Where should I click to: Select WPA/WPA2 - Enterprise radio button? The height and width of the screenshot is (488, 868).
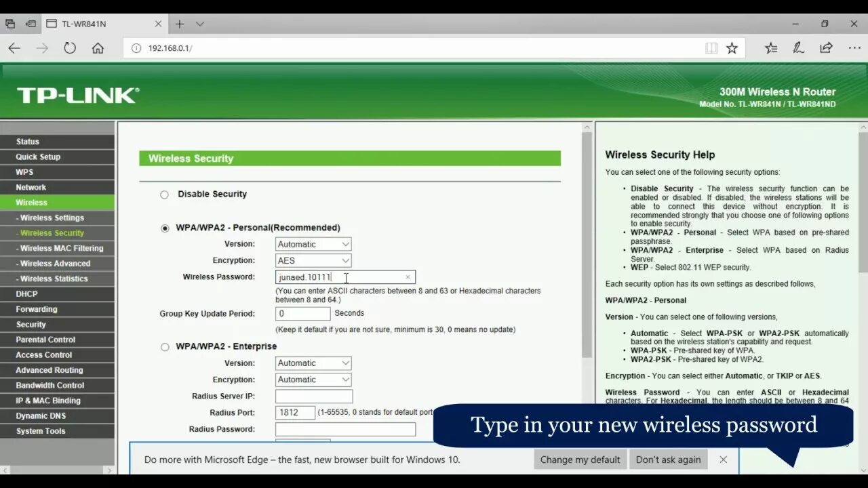tap(165, 347)
